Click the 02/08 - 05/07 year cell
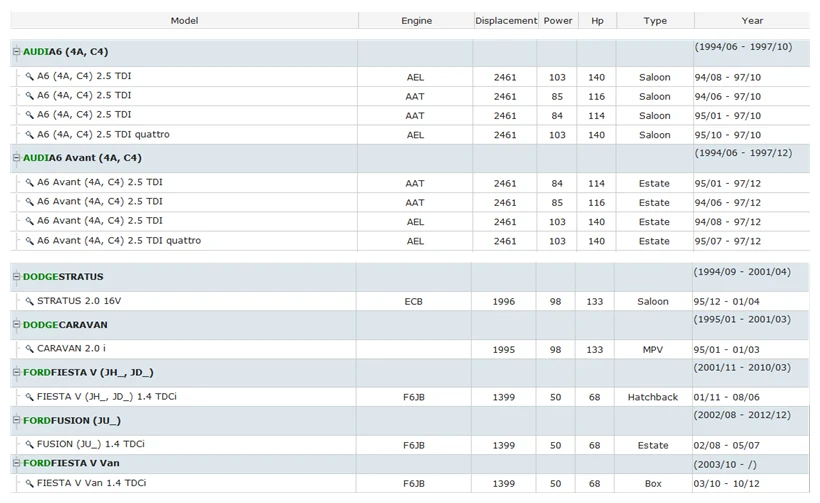The height and width of the screenshot is (503, 820). 726,445
